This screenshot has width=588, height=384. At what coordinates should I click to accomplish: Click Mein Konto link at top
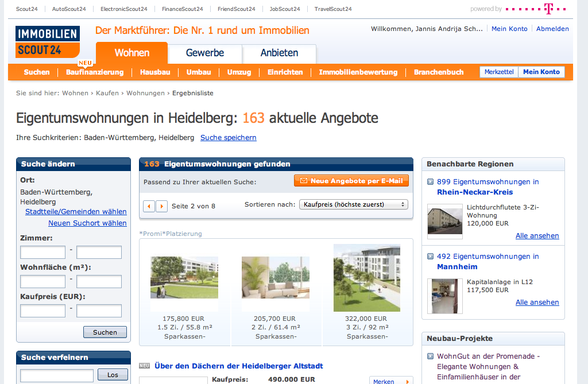coord(509,29)
